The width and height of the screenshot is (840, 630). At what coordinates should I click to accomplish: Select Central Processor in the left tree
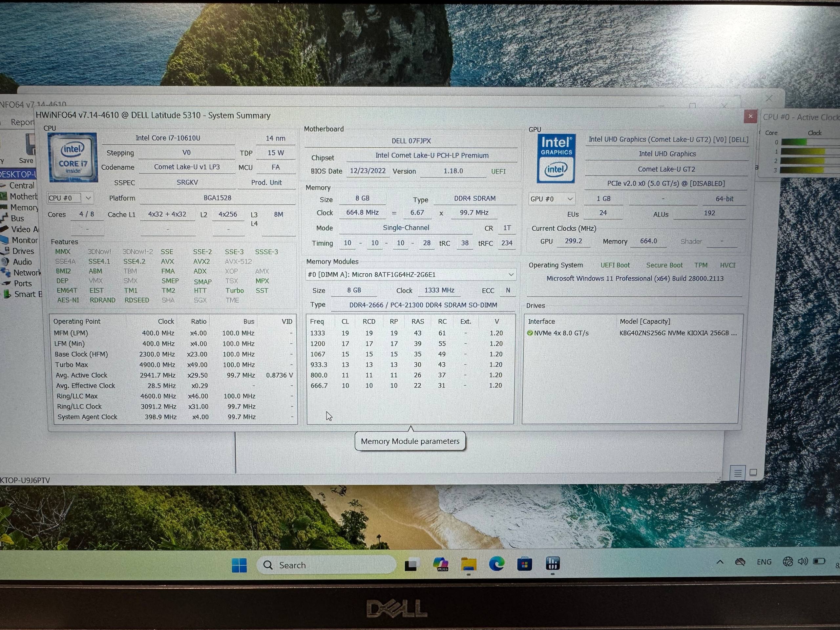point(22,186)
